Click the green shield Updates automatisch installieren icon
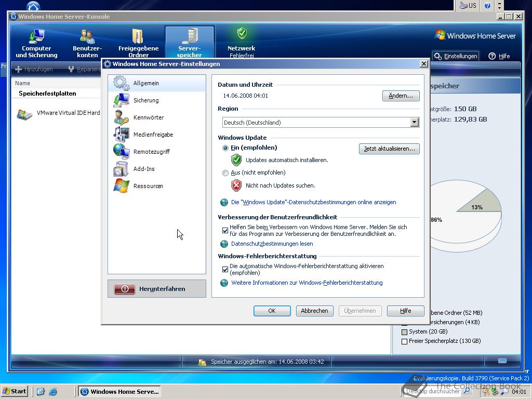 tap(236, 160)
